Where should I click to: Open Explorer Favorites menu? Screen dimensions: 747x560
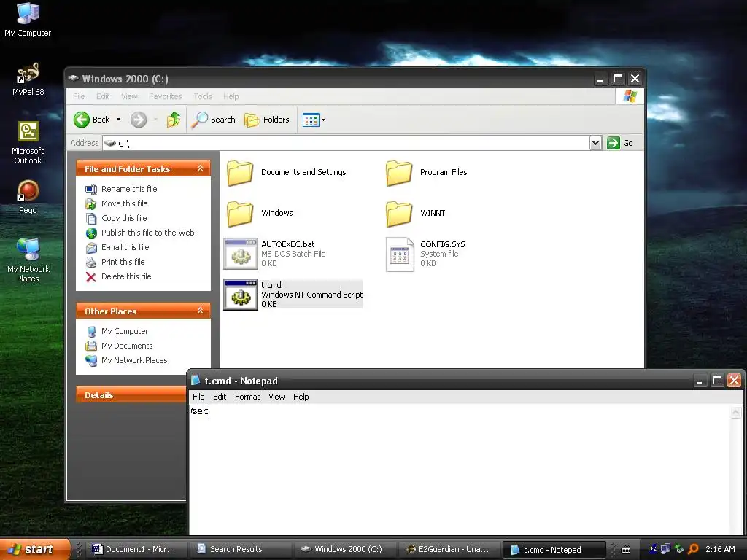[x=166, y=97]
